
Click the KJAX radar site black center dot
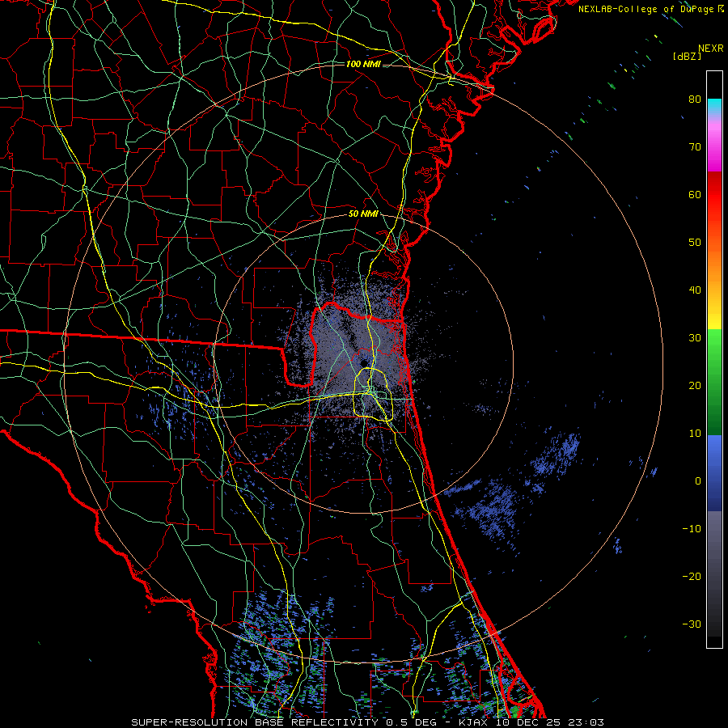pos(363,363)
